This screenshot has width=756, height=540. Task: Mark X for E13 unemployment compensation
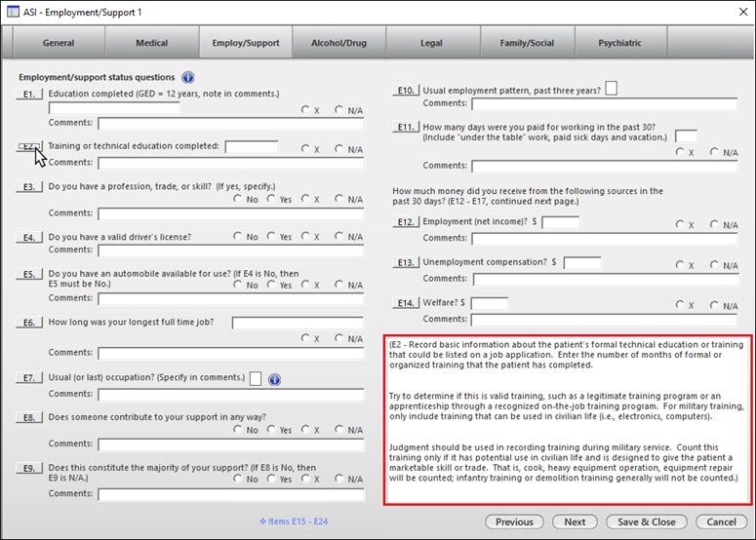pos(681,264)
